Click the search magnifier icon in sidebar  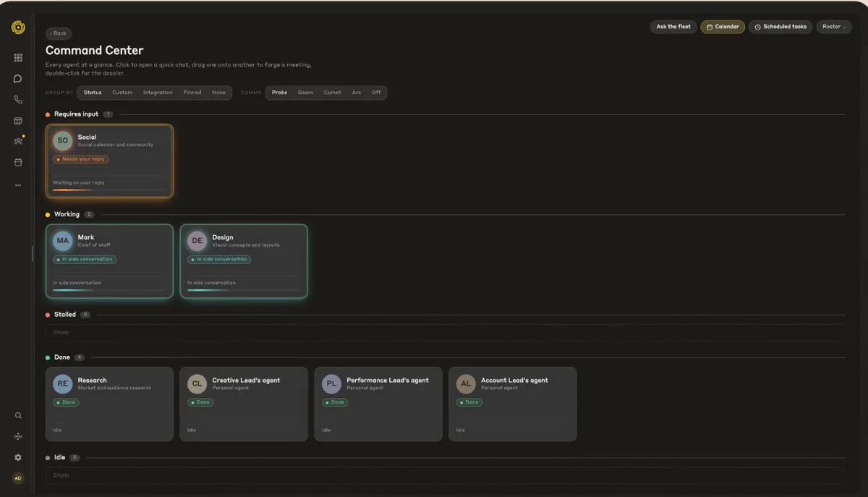coord(18,415)
